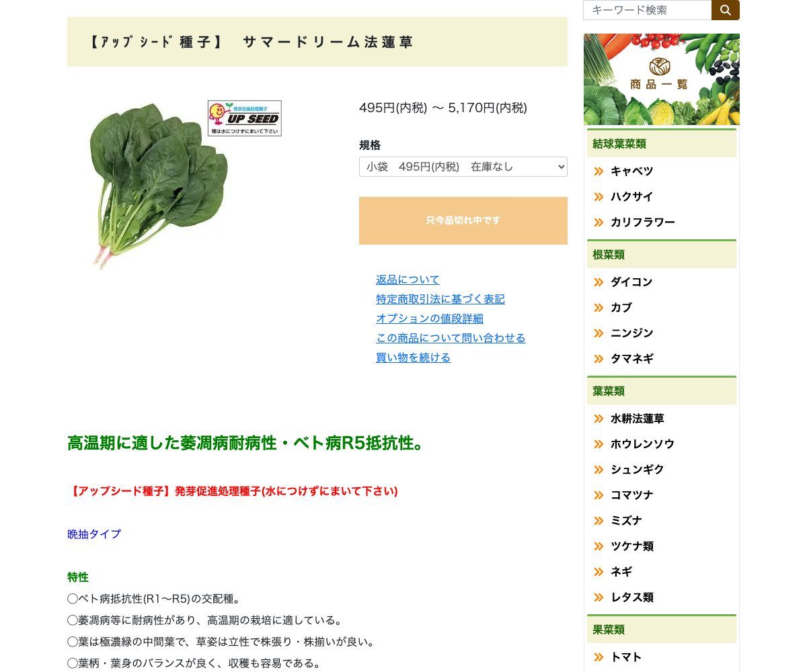The image size is (807, 672).
Task: Click the search magnifier icon
Action: pos(726,10)
